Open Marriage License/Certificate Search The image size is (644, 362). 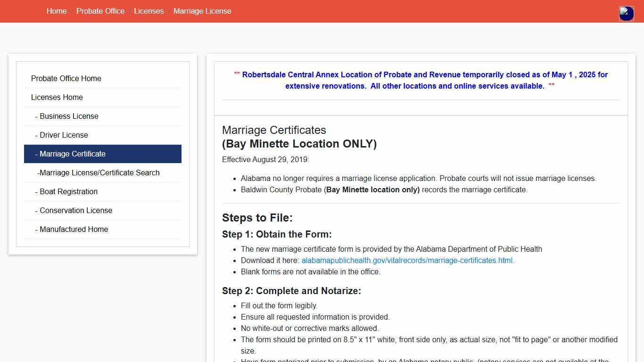[x=99, y=173]
